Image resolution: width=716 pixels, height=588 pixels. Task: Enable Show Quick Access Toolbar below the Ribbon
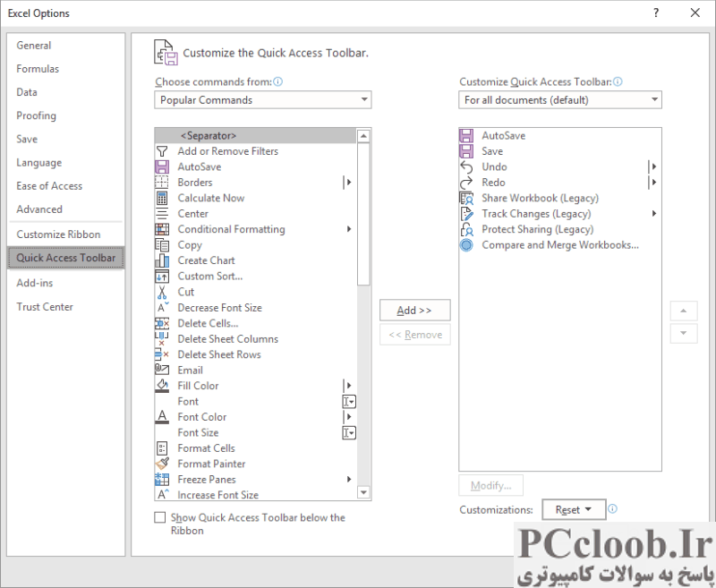pos(160,517)
